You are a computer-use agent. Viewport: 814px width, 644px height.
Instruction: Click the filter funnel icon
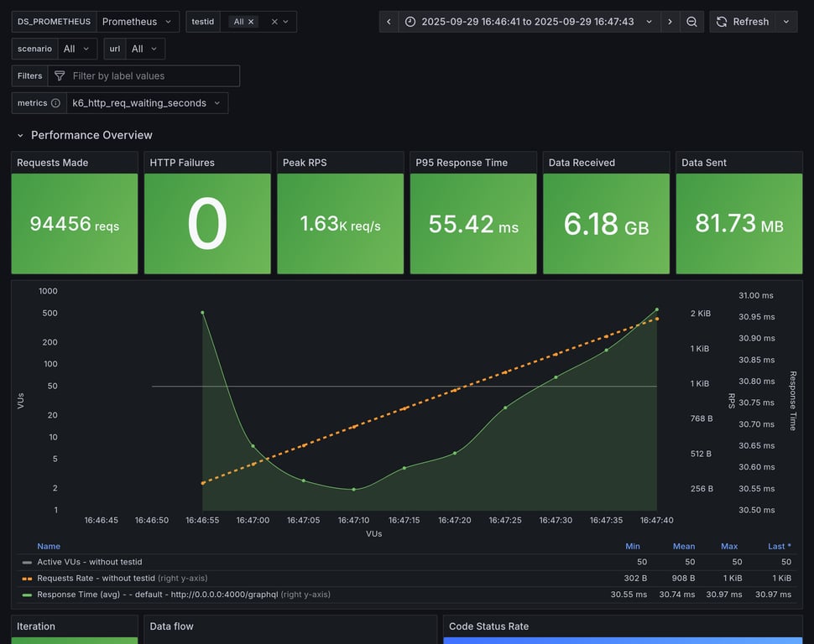click(x=60, y=76)
